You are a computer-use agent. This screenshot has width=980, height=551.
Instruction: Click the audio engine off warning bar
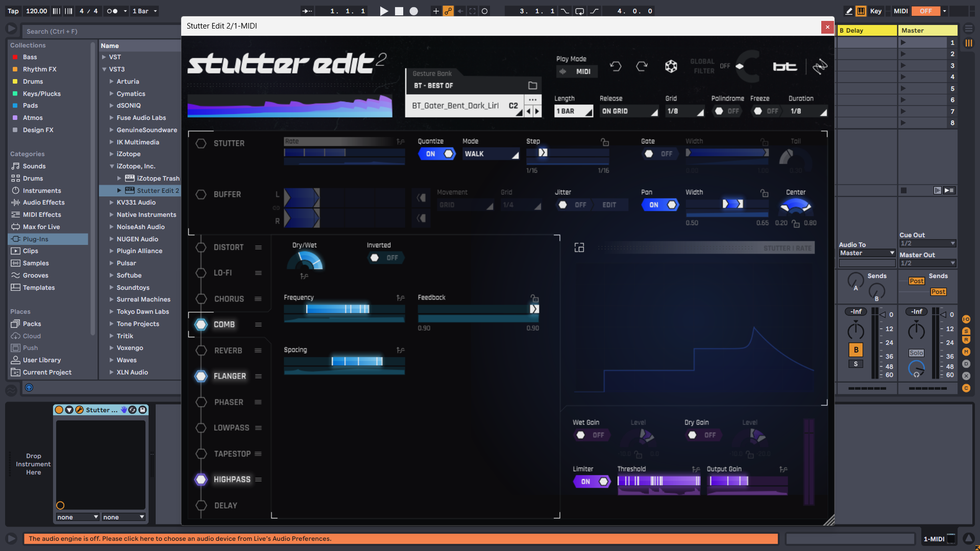click(x=401, y=538)
